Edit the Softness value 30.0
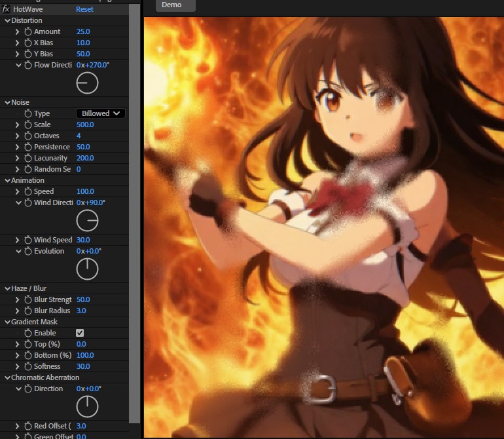 83,366
